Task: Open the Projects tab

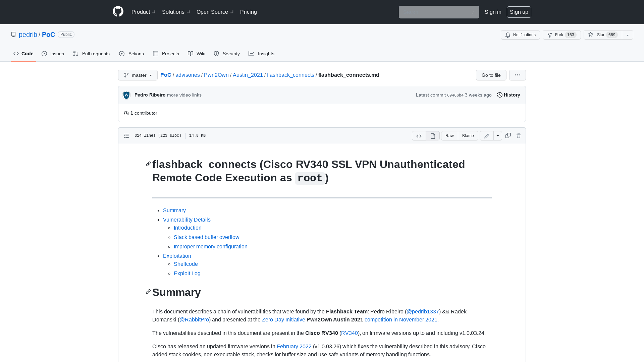Action: point(166,54)
